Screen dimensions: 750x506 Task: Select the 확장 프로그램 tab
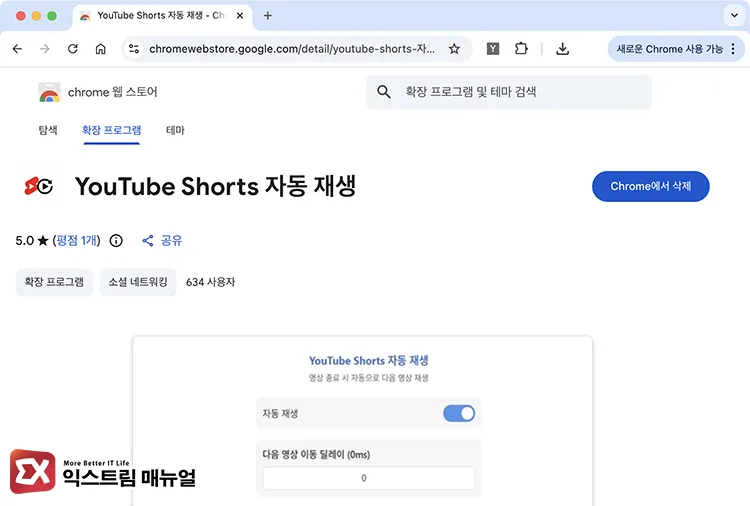(111, 130)
